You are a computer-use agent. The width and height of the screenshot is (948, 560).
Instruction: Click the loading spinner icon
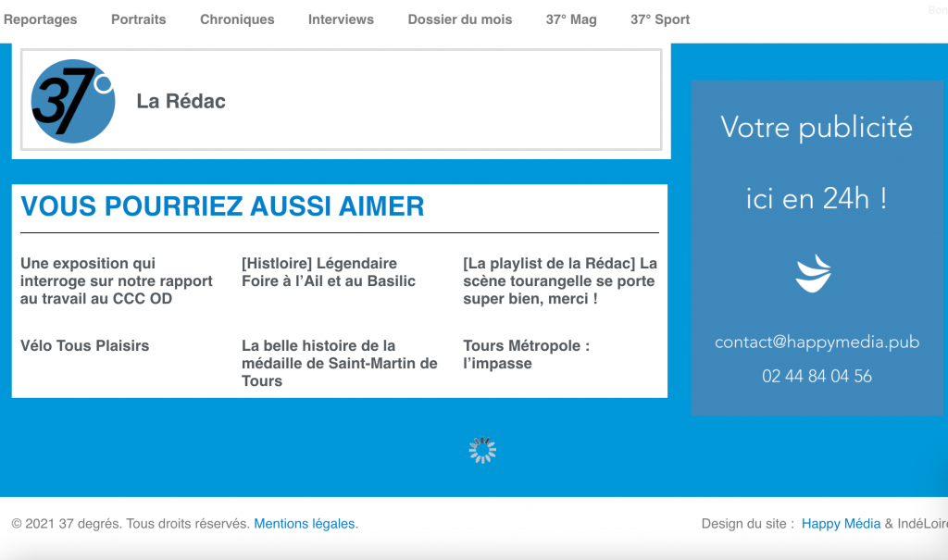tap(482, 450)
